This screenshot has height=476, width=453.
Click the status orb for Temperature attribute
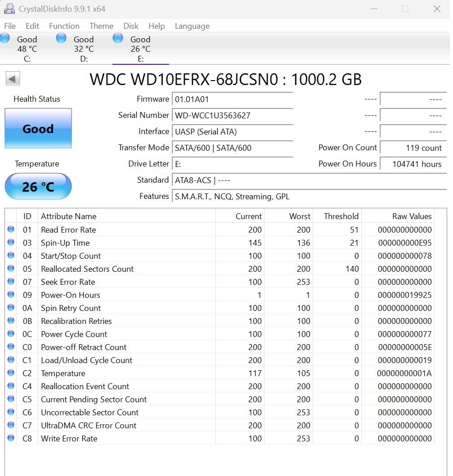pyautogui.click(x=11, y=373)
